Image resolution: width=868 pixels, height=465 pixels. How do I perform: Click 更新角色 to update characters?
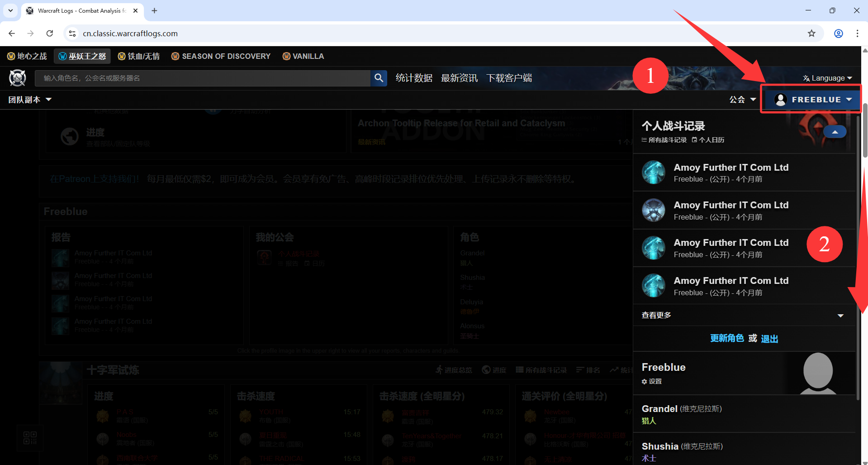pos(727,338)
